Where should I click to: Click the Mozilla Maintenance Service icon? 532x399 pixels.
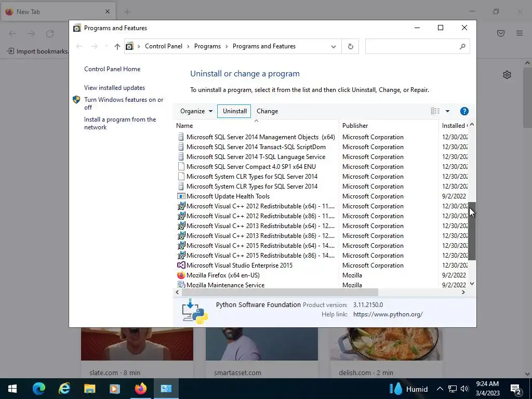point(181,285)
